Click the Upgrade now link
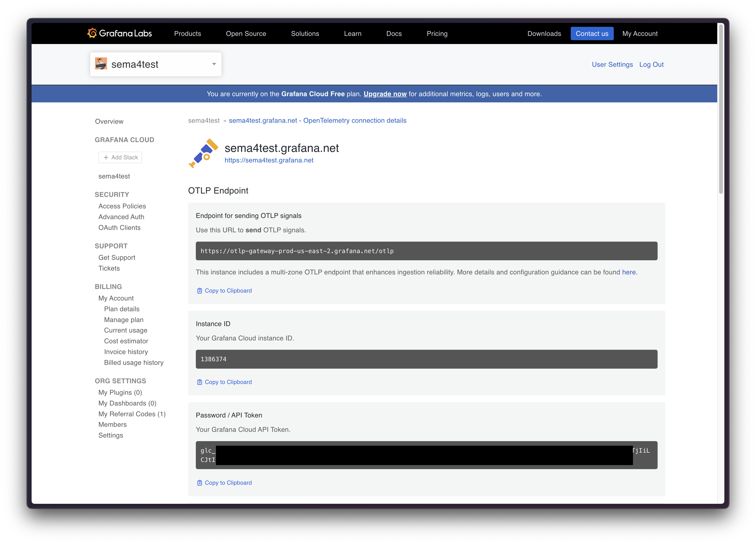 point(385,94)
